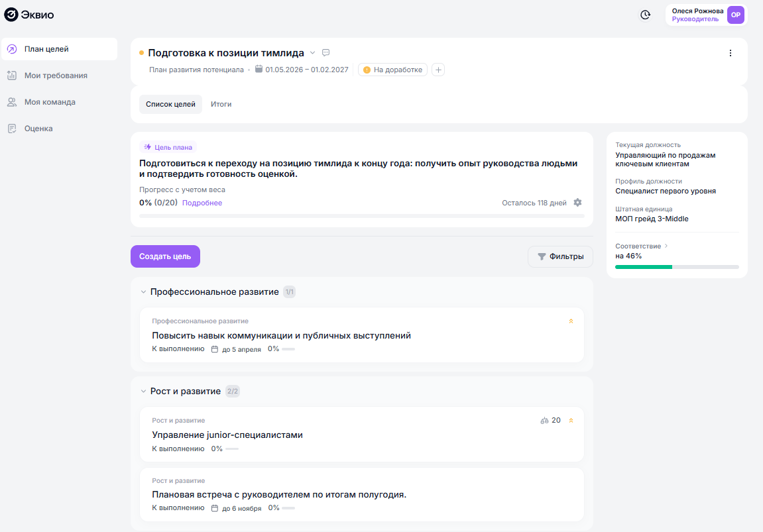Open the Фильтры button
This screenshot has width=763, height=532.
click(x=560, y=256)
